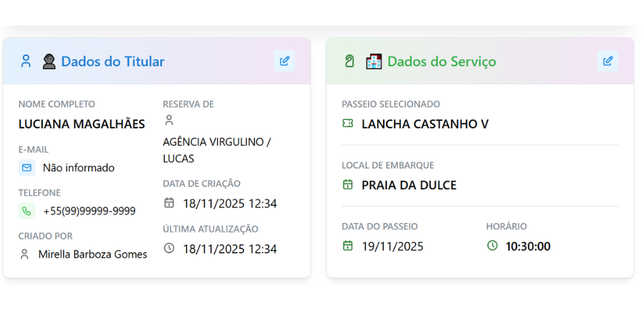Click the person icon under Reserva de

click(x=169, y=119)
